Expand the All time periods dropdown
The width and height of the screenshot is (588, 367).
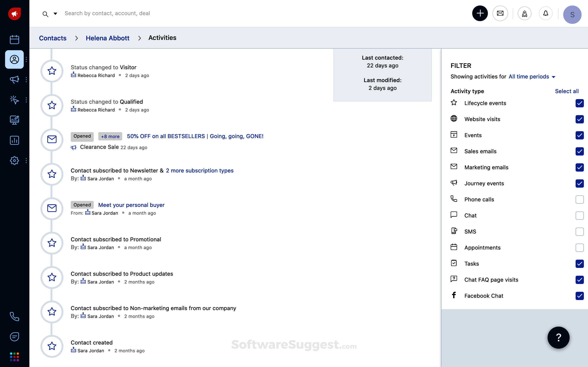point(532,77)
